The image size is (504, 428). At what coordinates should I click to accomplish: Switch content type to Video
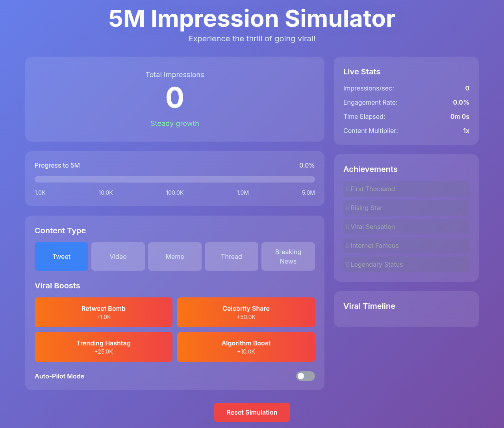(x=118, y=256)
